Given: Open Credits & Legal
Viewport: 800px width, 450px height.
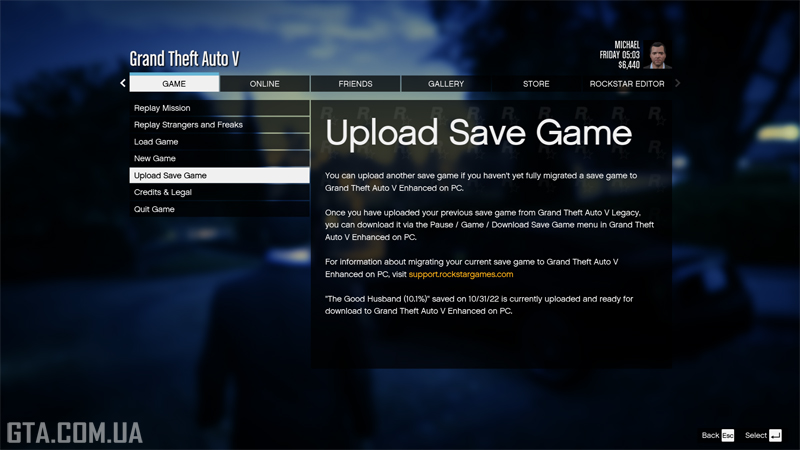Looking at the screenshot, I should (x=219, y=192).
